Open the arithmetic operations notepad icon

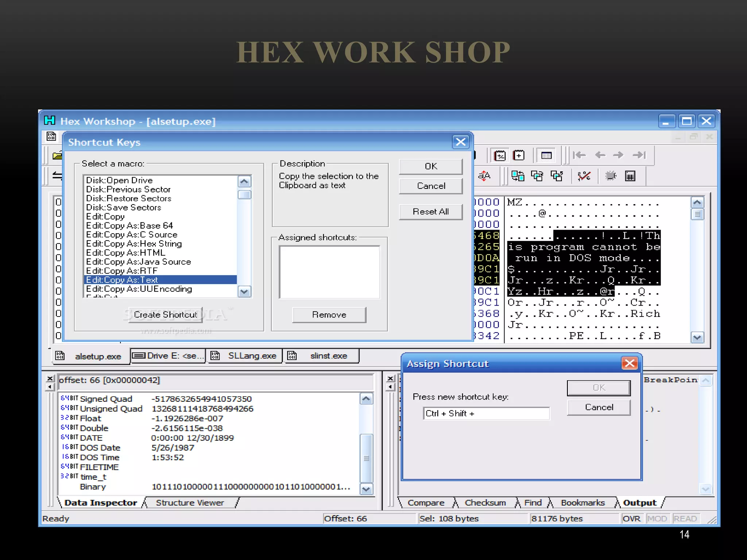pyautogui.click(x=500, y=156)
